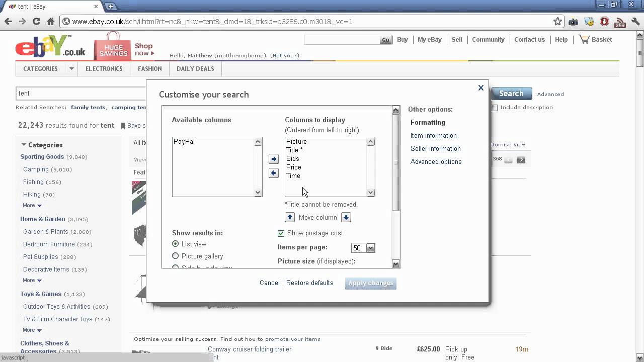Expand More under Sporting Goods
This screenshot has height=362, width=644.
(32, 205)
